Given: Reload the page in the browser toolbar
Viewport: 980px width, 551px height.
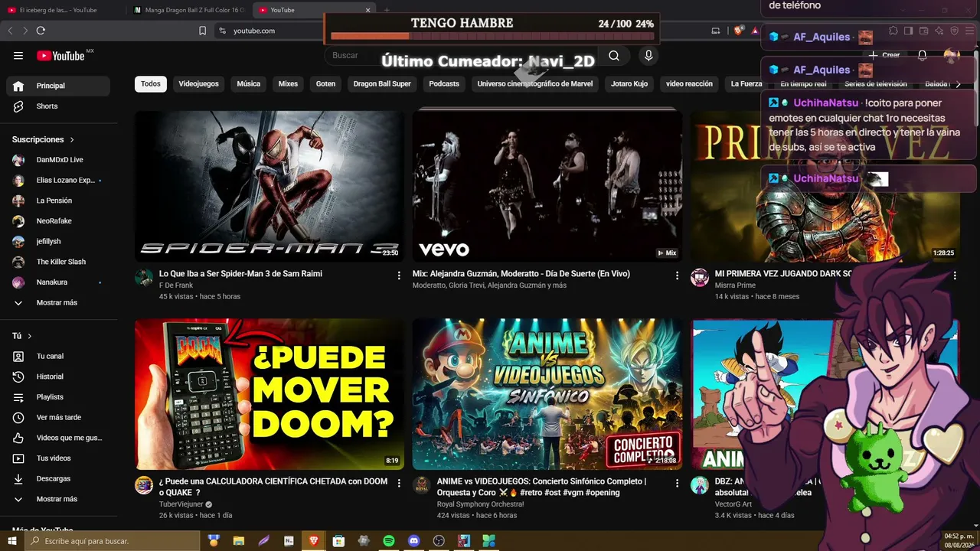Looking at the screenshot, I should (41, 31).
